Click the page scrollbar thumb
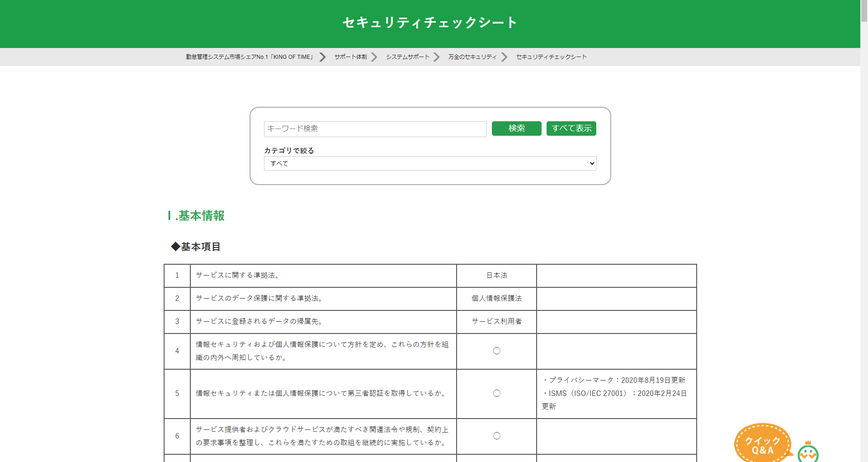 (864, 11)
